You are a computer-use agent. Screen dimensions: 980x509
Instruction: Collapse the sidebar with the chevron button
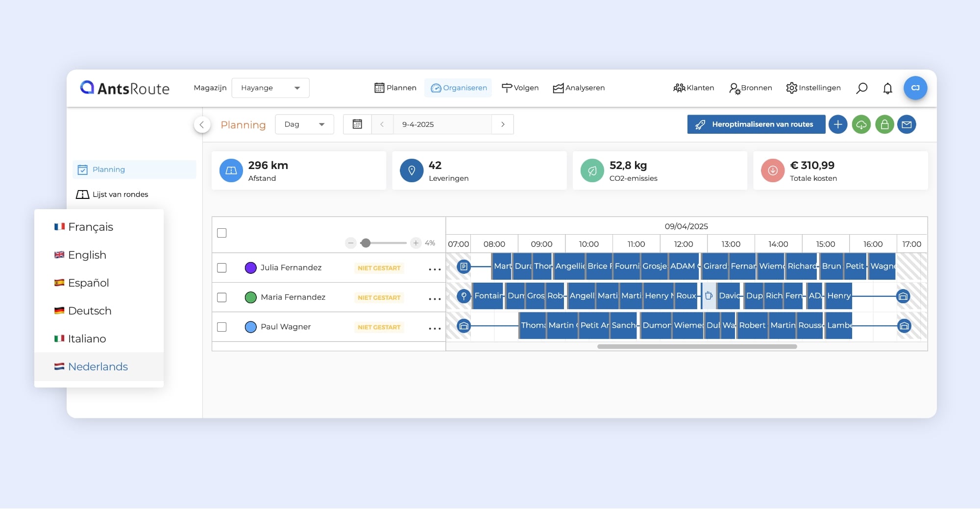coord(202,124)
